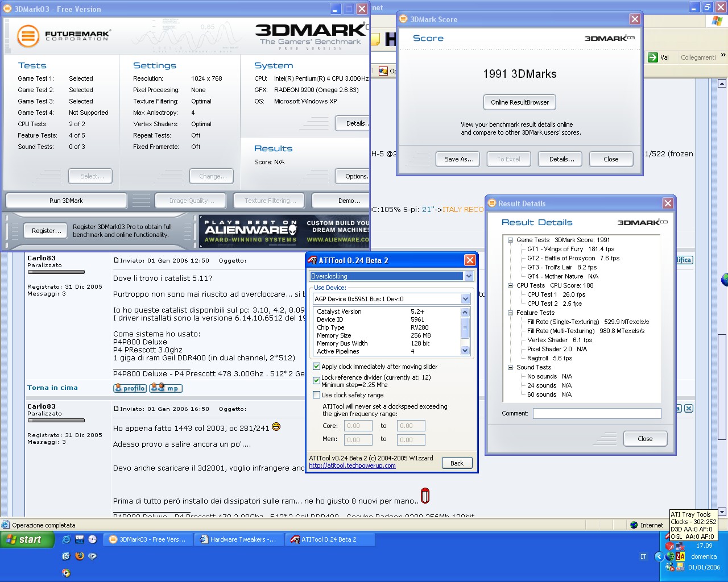Select the CPU Test 1 result row

click(556, 294)
